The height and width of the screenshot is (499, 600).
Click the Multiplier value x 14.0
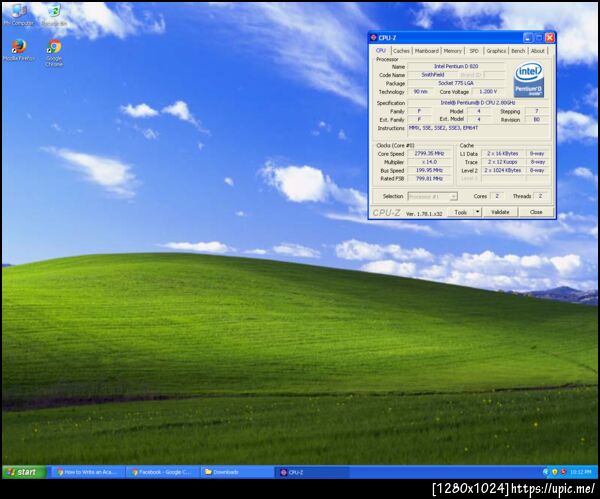[x=429, y=162]
